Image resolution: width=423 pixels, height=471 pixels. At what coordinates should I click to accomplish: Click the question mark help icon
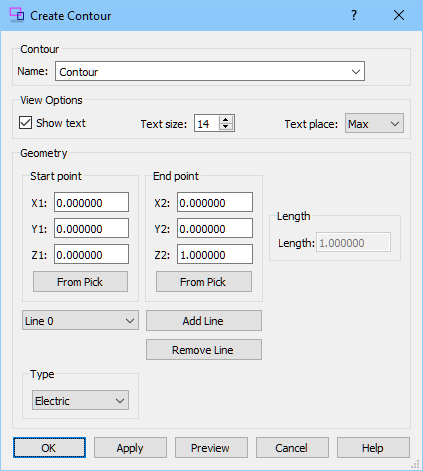pyautogui.click(x=354, y=15)
